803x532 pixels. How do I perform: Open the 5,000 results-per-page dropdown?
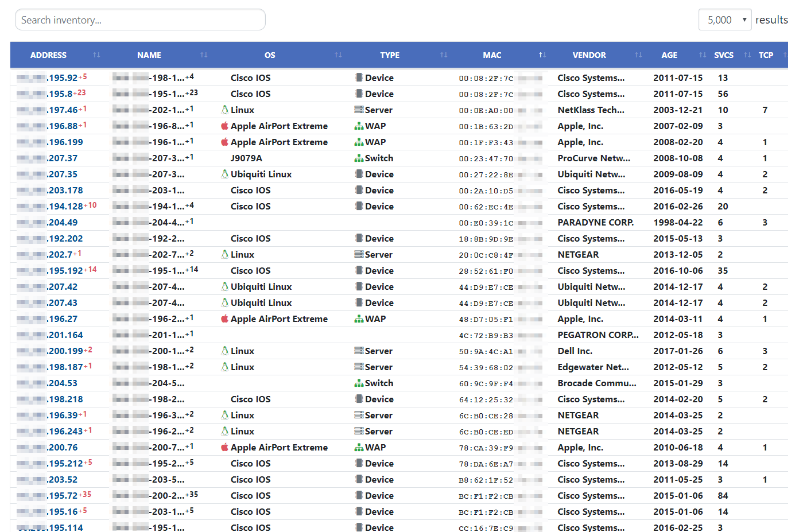point(725,19)
